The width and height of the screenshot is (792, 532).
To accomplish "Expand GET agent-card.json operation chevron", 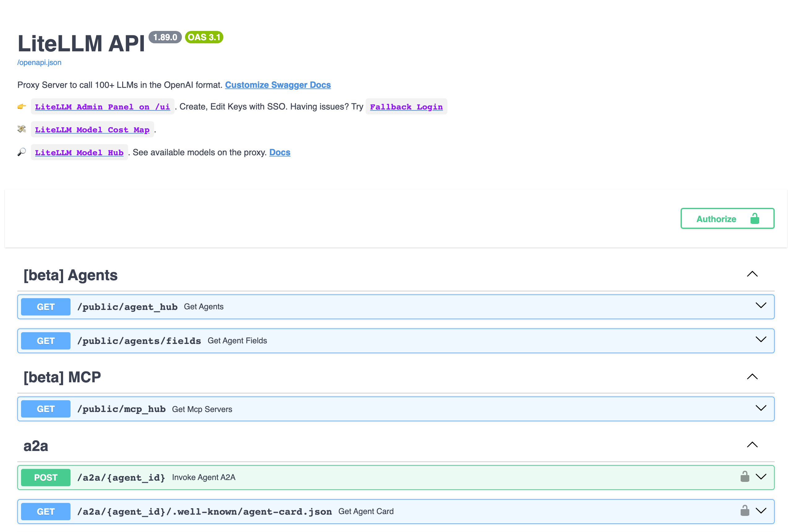I will point(761,511).
